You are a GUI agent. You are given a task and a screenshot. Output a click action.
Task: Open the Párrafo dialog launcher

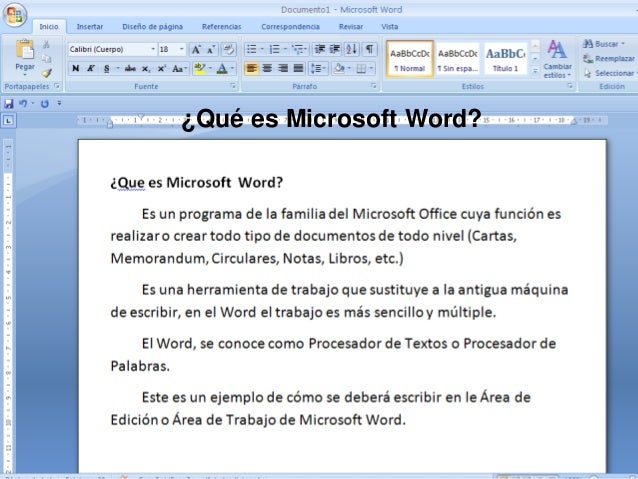(x=374, y=86)
